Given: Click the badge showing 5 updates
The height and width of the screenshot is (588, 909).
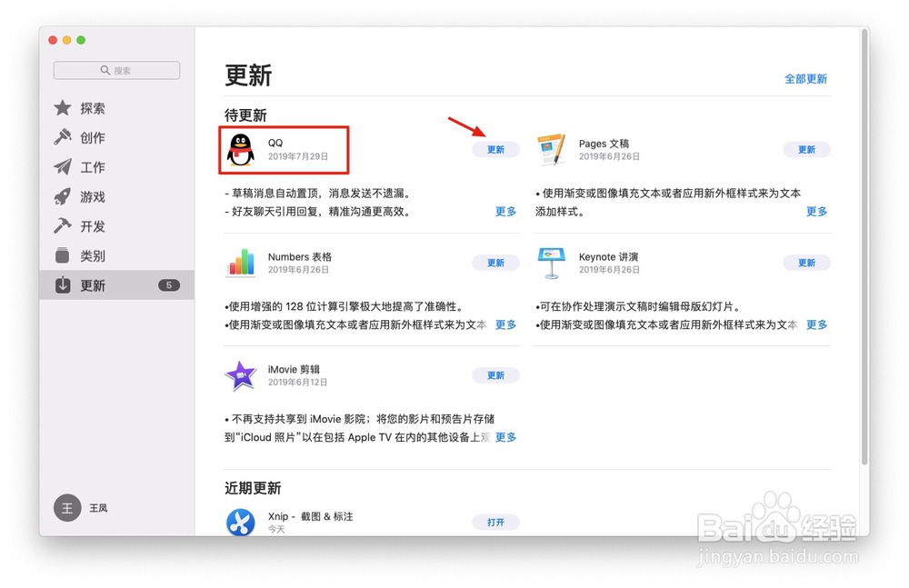Looking at the screenshot, I should click(169, 284).
